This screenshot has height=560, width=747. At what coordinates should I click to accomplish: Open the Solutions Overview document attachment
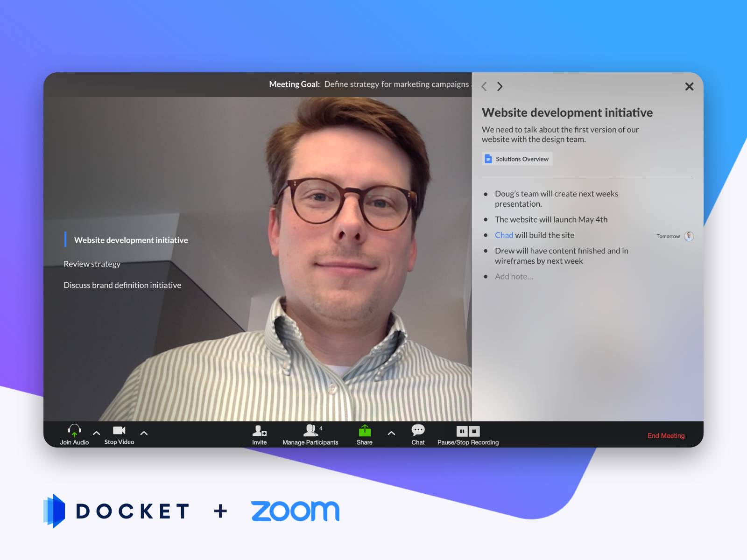[x=517, y=159]
